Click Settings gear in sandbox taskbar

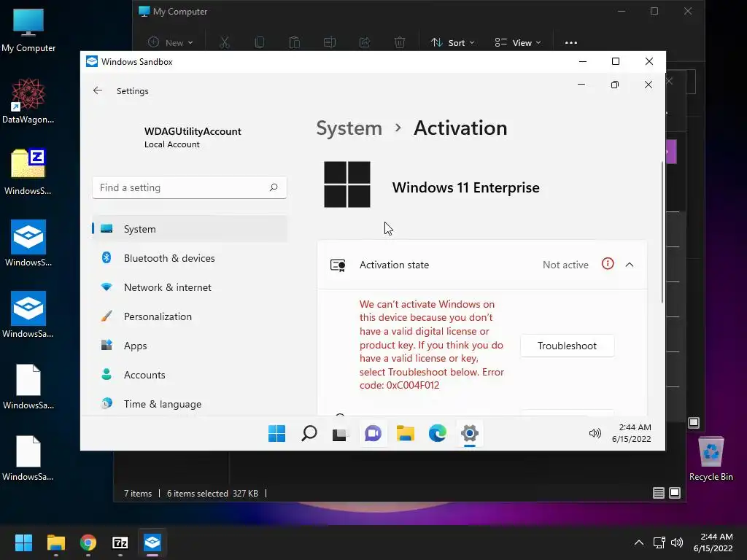[x=470, y=433]
